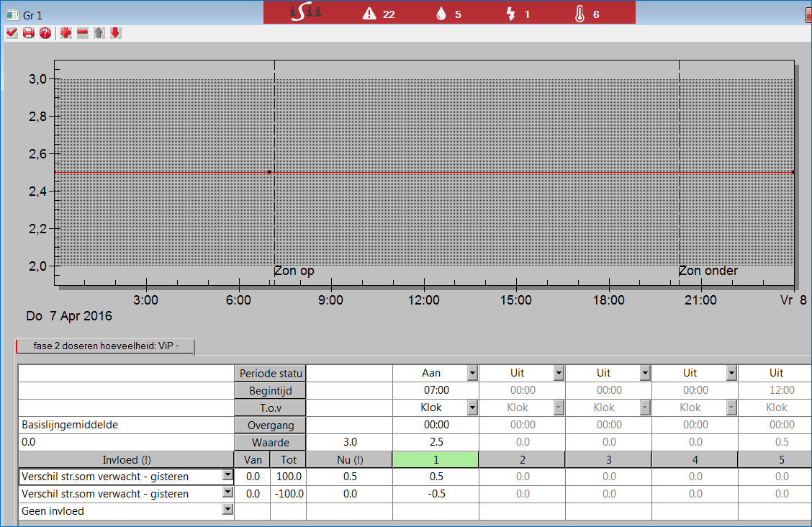The height and width of the screenshot is (527, 812).
Task: Click the -0.5 influence value in period 1
Action: 436,494
